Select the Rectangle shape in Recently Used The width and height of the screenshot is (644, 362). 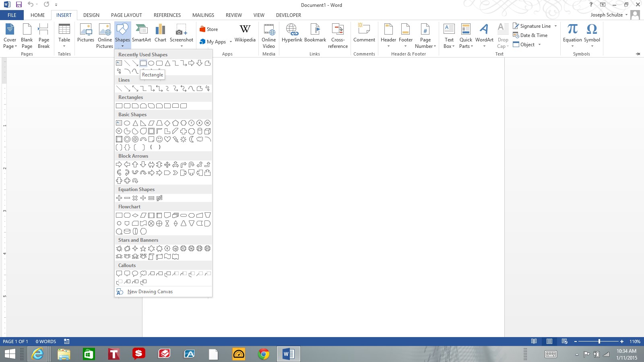pyautogui.click(x=143, y=63)
